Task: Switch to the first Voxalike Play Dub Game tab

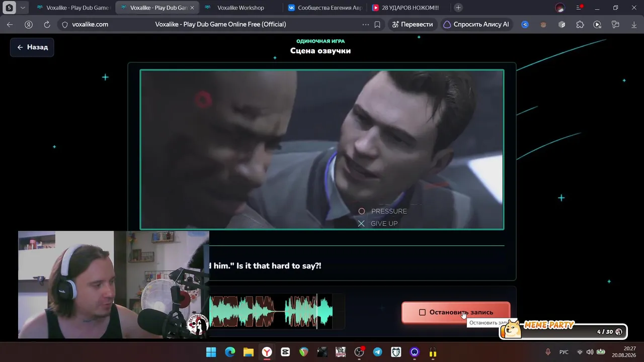Action: [x=73, y=8]
